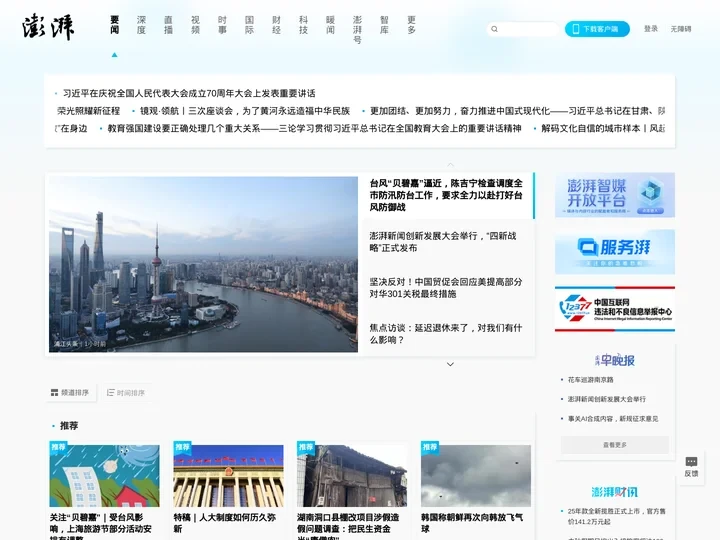This screenshot has height=540, width=720.
Task: Open 镜观·领航 三次座谈会 article
Action: [x=245, y=111]
